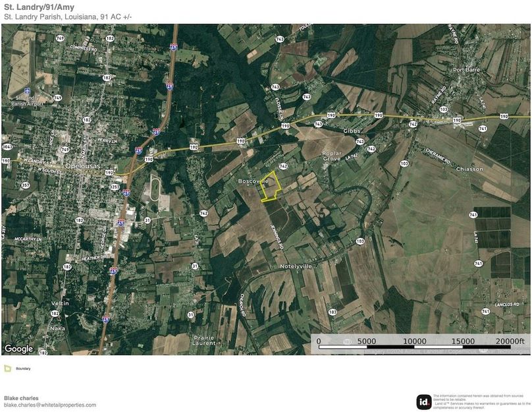Image resolution: width=532 pixels, height=412 pixels.
Task: Click the LA 31 highway marker below Opelousas
Action: tap(147, 220)
